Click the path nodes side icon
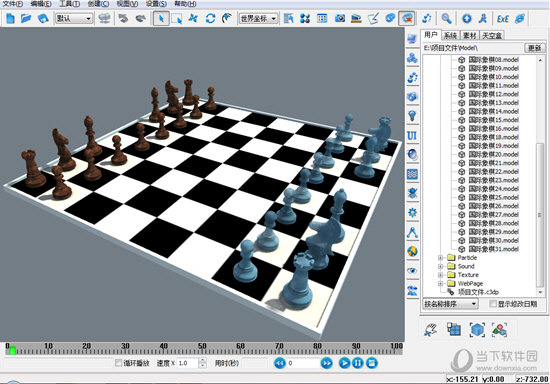This screenshot has width=550, height=384. click(x=412, y=232)
